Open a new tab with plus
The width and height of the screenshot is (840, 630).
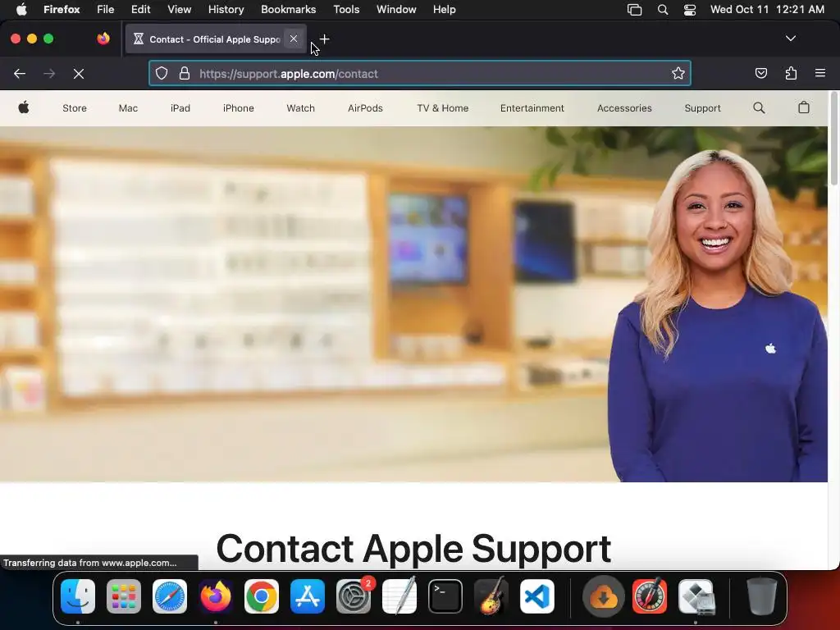[325, 39]
